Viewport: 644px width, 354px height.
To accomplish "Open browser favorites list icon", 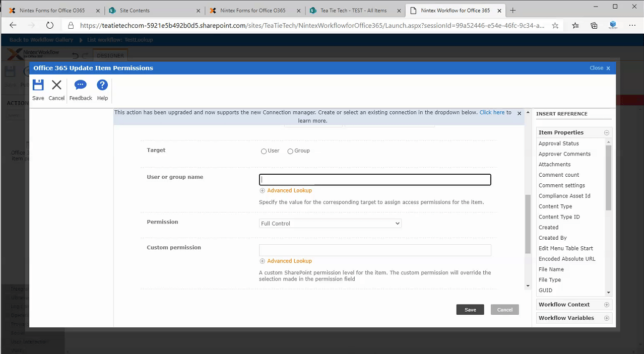I will 575,25.
